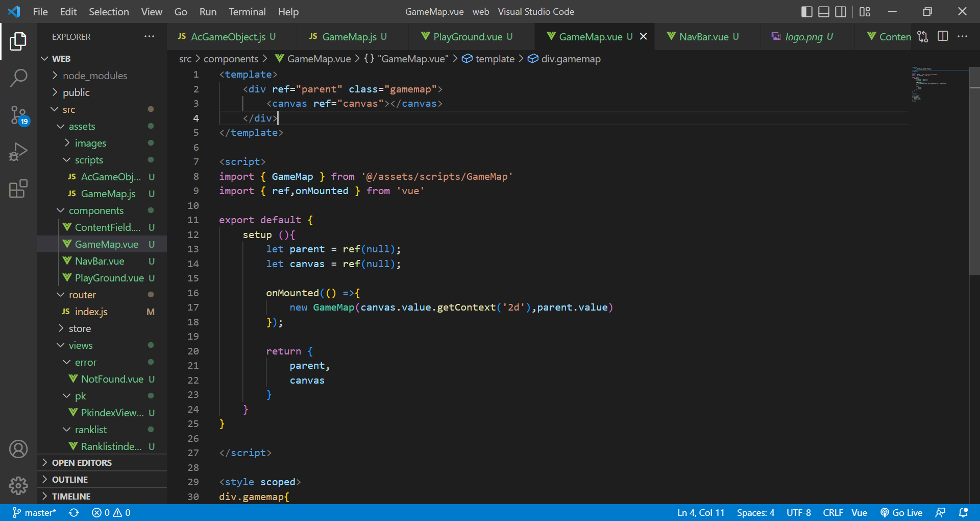The width and height of the screenshot is (980, 521).
Task: Open Explorer views and more actions ellipsis
Action: tap(149, 37)
